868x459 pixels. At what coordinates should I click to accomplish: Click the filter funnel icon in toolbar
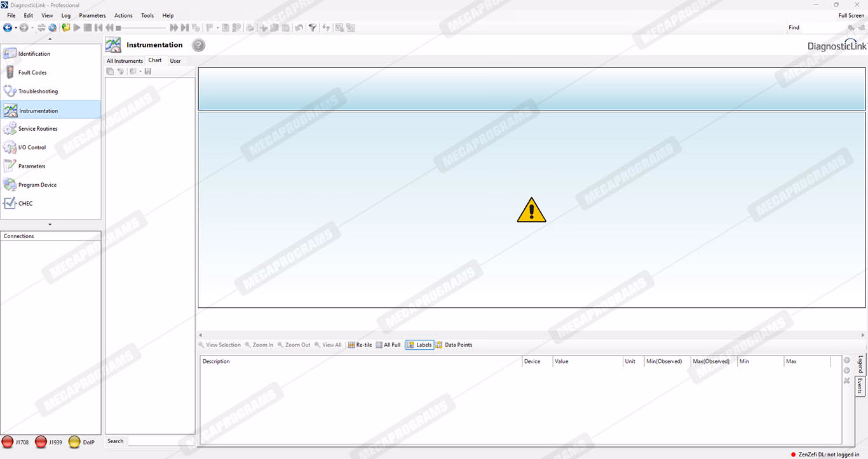coord(312,28)
